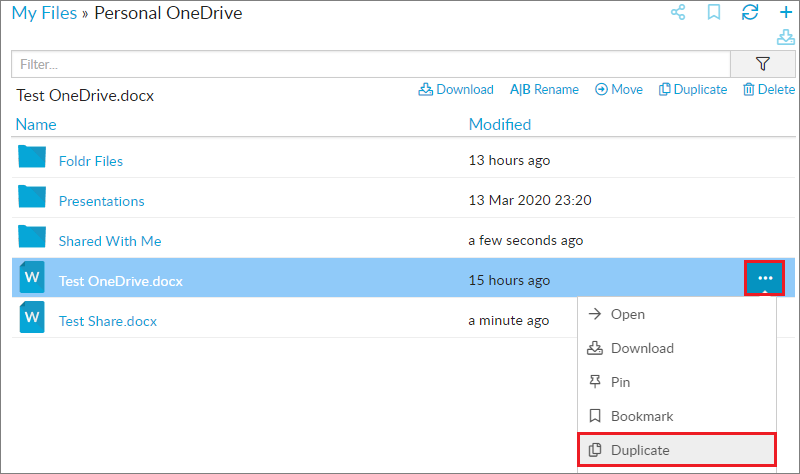Image resolution: width=800 pixels, height=474 pixels.
Task: Choose Bookmark from the context menu
Action: click(677, 416)
